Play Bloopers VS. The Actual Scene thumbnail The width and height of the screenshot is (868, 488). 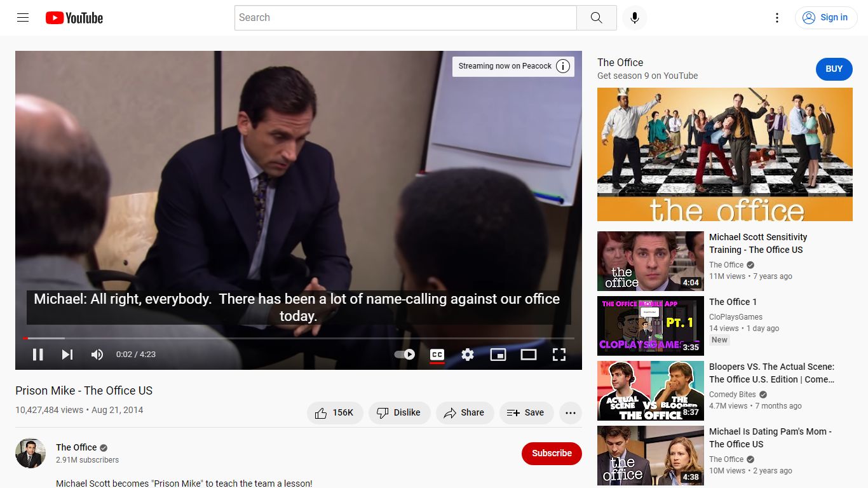[651, 391]
